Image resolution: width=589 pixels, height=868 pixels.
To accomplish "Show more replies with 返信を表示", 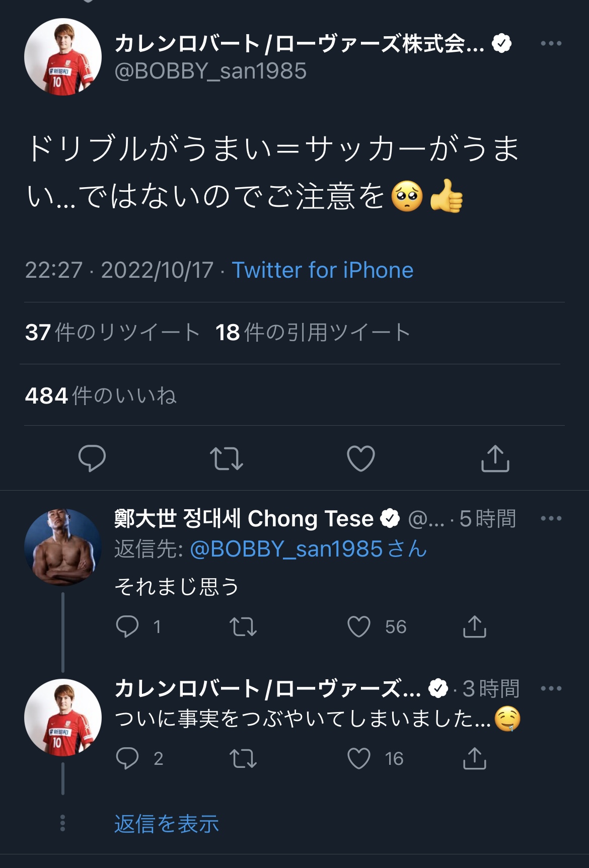I will (x=167, y=824).
